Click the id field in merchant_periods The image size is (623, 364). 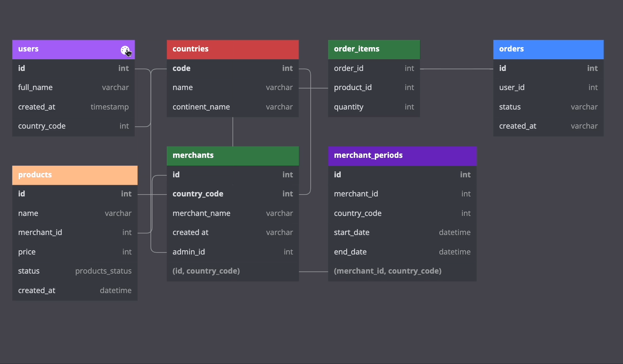(402, 175)
